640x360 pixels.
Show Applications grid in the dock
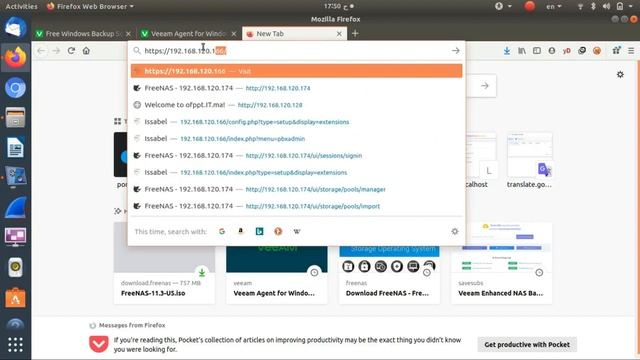pos(15,344)
